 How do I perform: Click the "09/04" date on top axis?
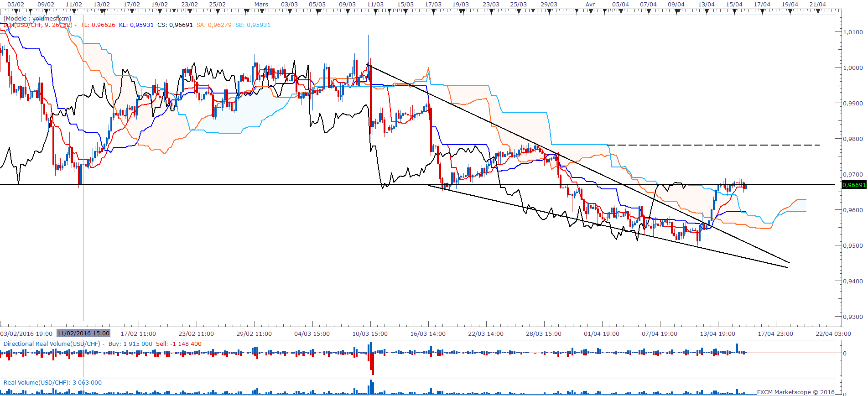click(676, 5)
